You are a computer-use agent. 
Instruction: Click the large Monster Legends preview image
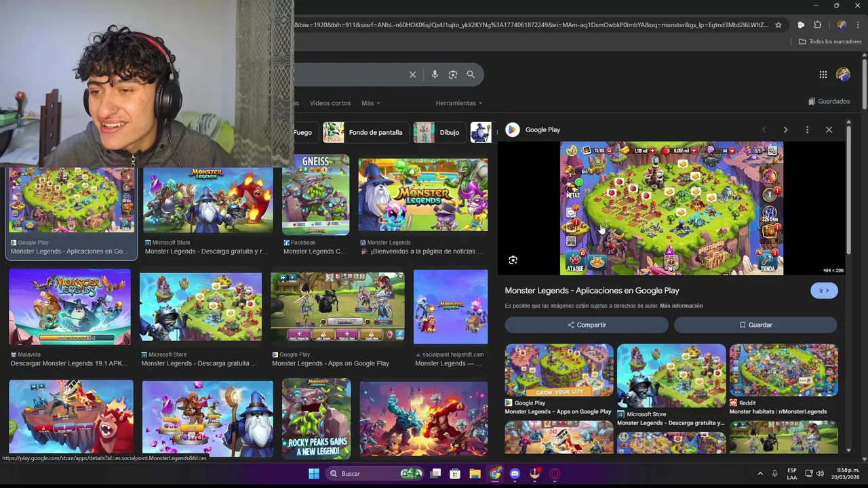click(671, 208)
